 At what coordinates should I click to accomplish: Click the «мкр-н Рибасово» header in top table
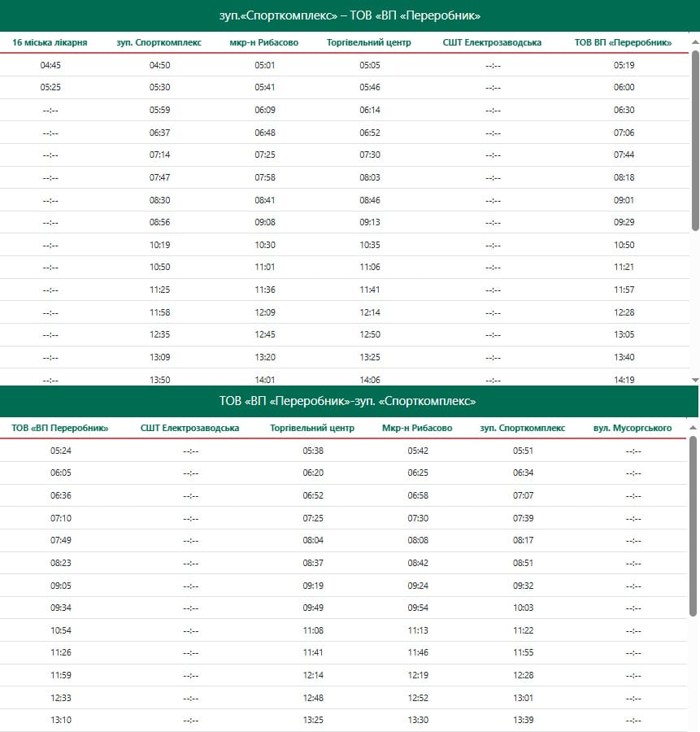pyautogui.click(x=265, y=42)
